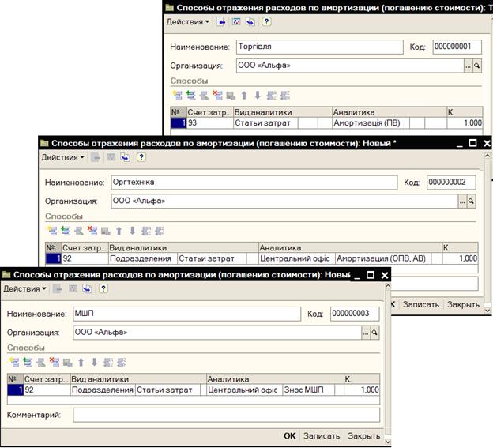Click the move up arrow in the Оргтехніка window
The width and height of the screenshot is (493, 448).
pos(119,231)
